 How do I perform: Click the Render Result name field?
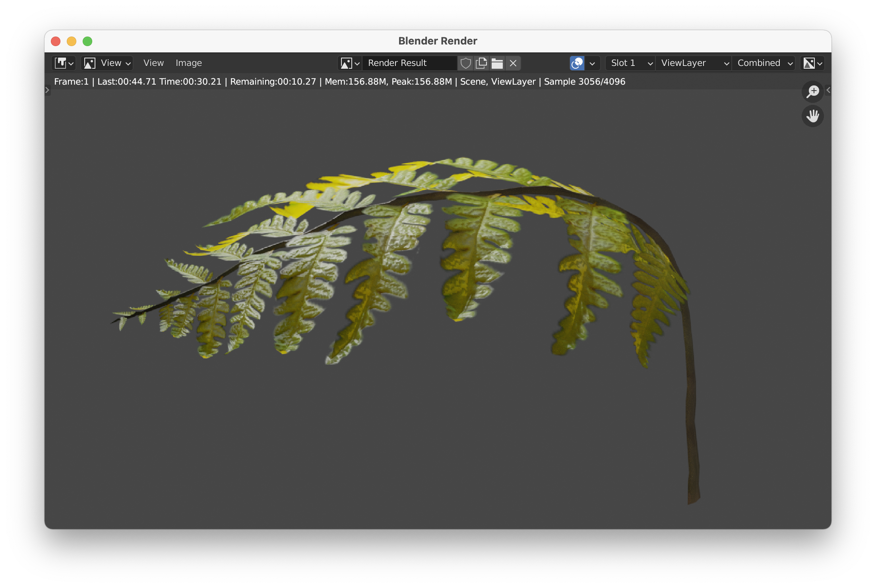409,63
